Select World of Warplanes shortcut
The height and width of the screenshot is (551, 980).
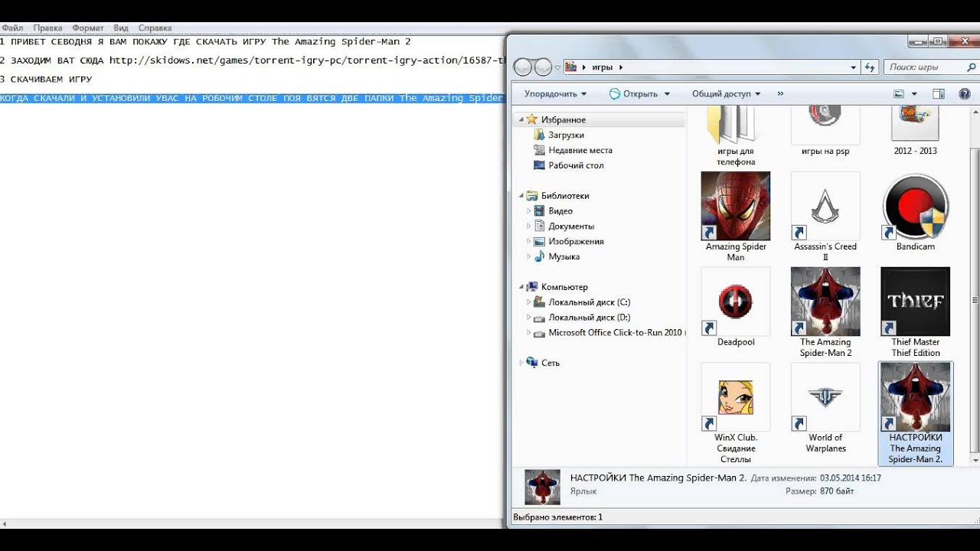point(825,408)
